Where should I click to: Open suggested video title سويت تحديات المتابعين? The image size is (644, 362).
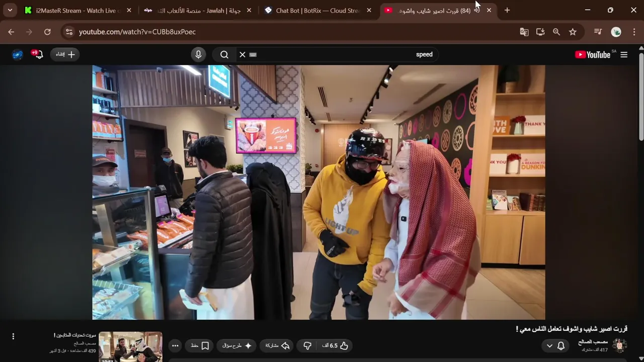75,335
